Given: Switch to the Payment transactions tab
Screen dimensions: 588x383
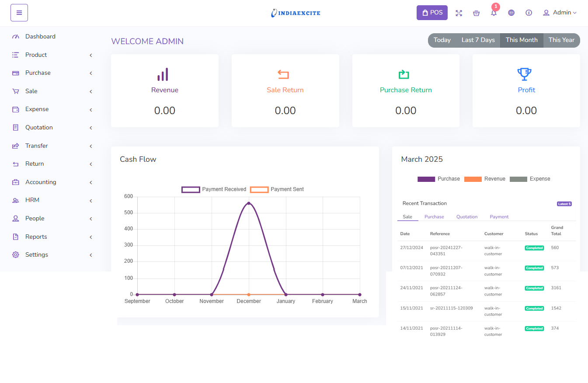Looking at the screenshot, I should (x=499, y=217).
